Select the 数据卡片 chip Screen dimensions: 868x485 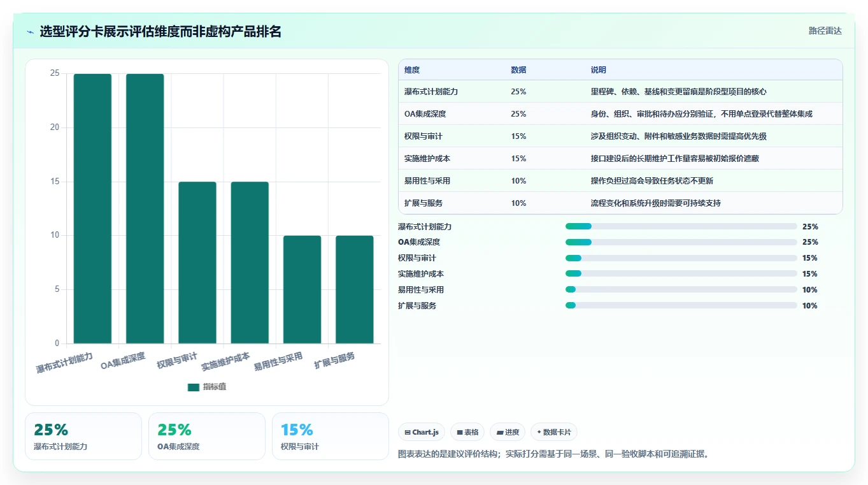[x=554, y=432]
